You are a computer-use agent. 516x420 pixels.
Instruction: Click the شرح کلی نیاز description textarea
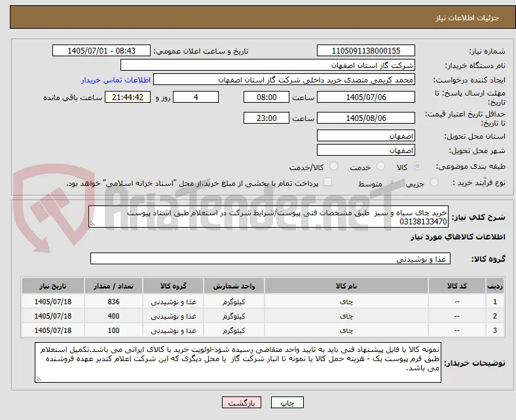coord(268,217)
